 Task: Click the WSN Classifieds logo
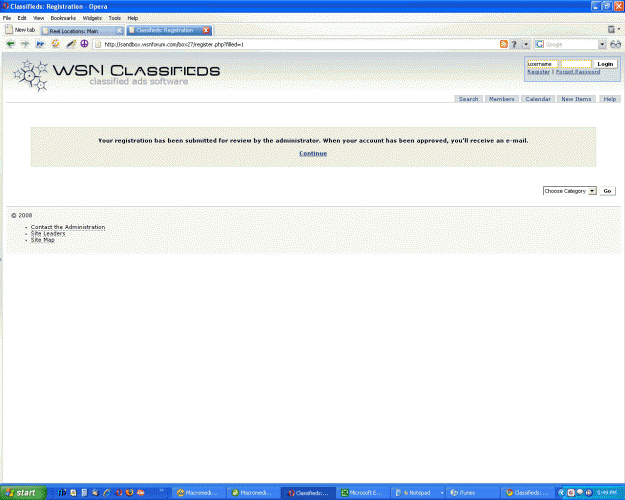(x=117, y=74)
